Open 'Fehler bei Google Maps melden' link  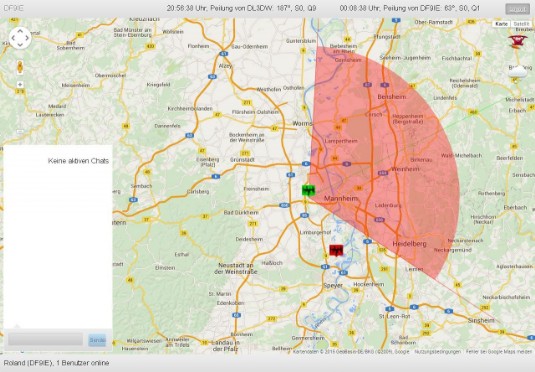pos(499,352)
